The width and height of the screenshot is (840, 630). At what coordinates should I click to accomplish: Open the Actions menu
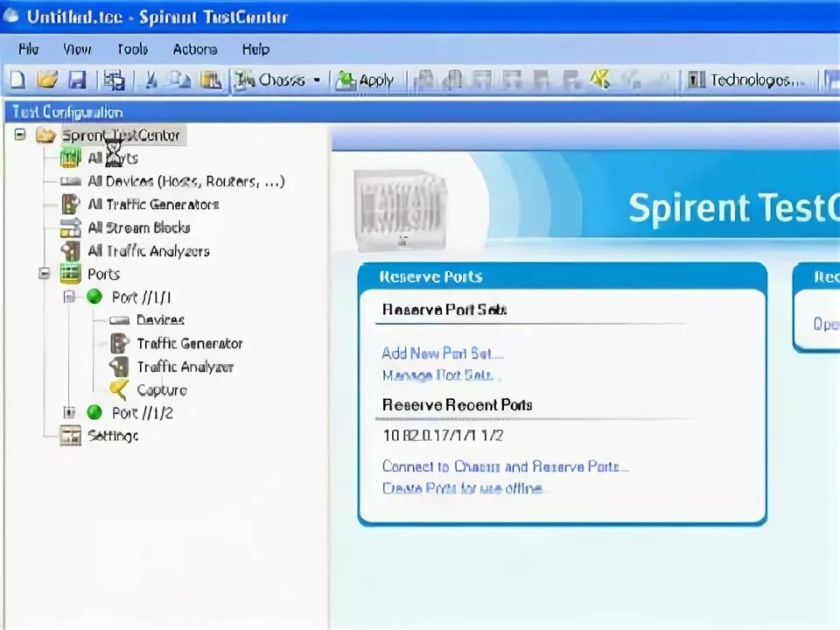coord(195,49)
